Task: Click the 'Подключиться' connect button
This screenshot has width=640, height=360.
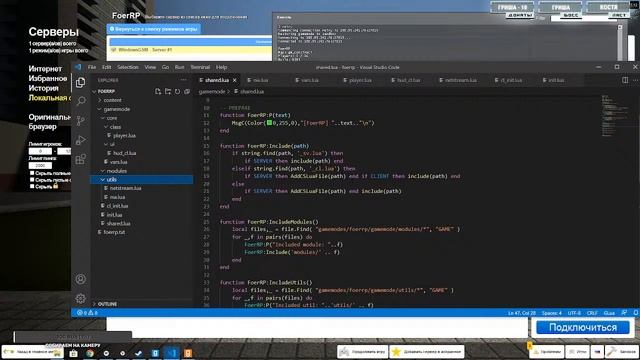Action: (583, 327)
